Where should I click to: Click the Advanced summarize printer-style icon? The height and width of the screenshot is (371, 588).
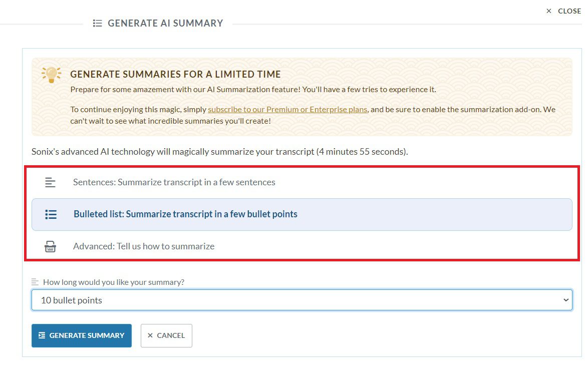click(50, 246)
